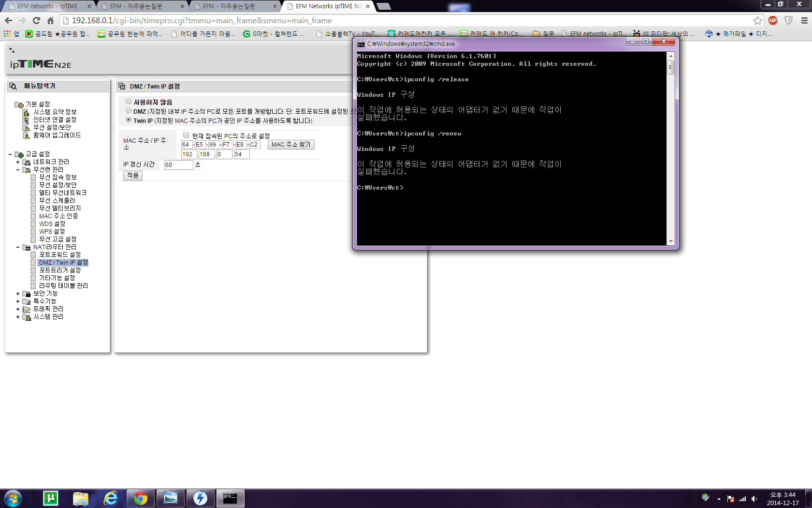812x508 pixels.
Task: Select the 사용하지 않음 radio option
Action: 129,102
